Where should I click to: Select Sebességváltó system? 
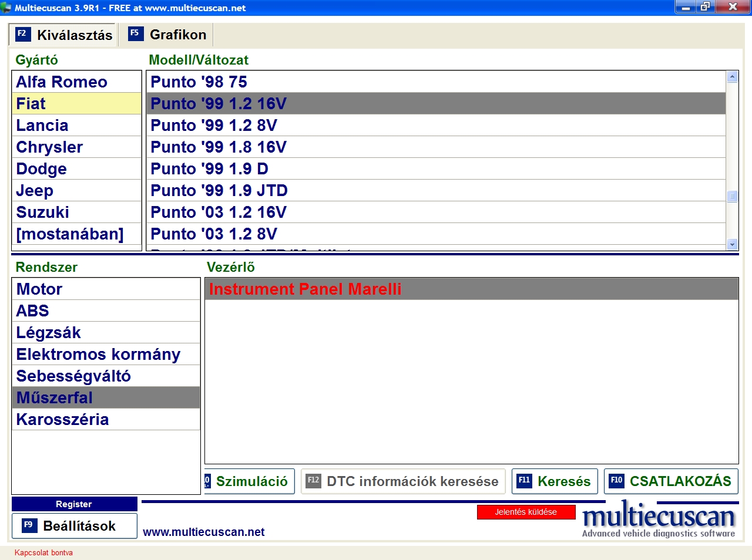[x=106, y=376]
